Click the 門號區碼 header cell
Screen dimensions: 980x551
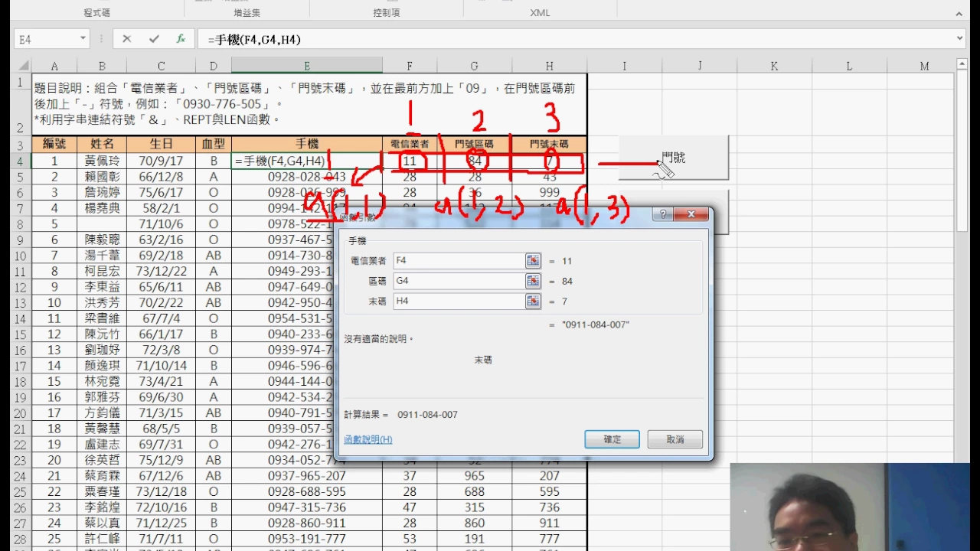(475, 144)
